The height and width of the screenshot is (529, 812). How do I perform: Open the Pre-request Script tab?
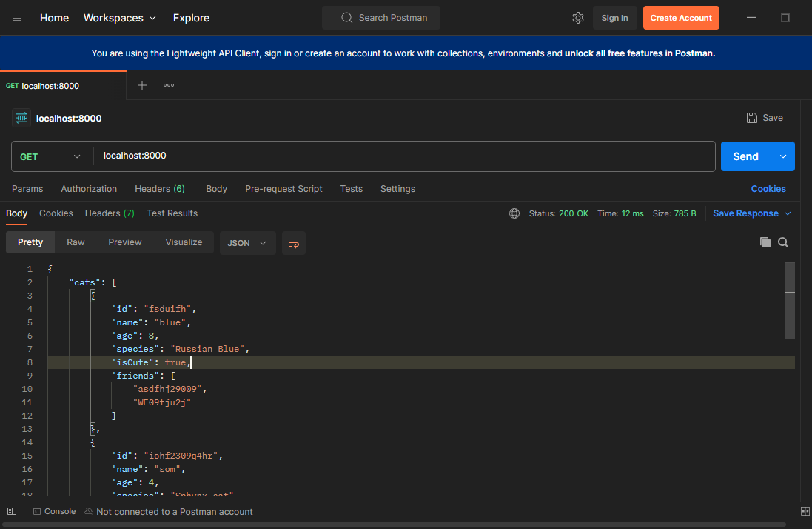283,189
